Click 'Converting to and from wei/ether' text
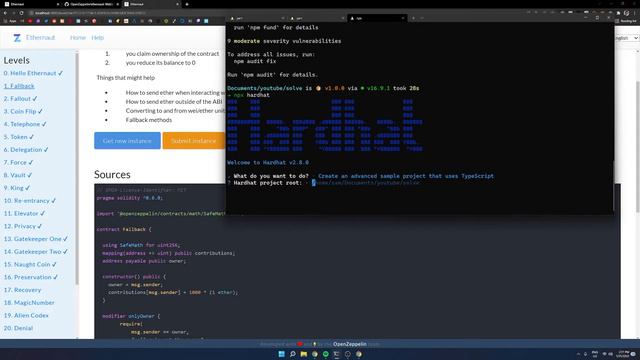Screen dimensions: 640x360 point(175,111)
